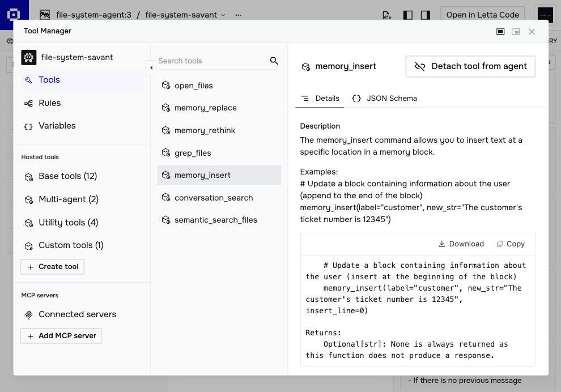561x392 pixels.
Task: Click the plus icon on Create tool
Action: pyautogui.click(x=31, y=267)
